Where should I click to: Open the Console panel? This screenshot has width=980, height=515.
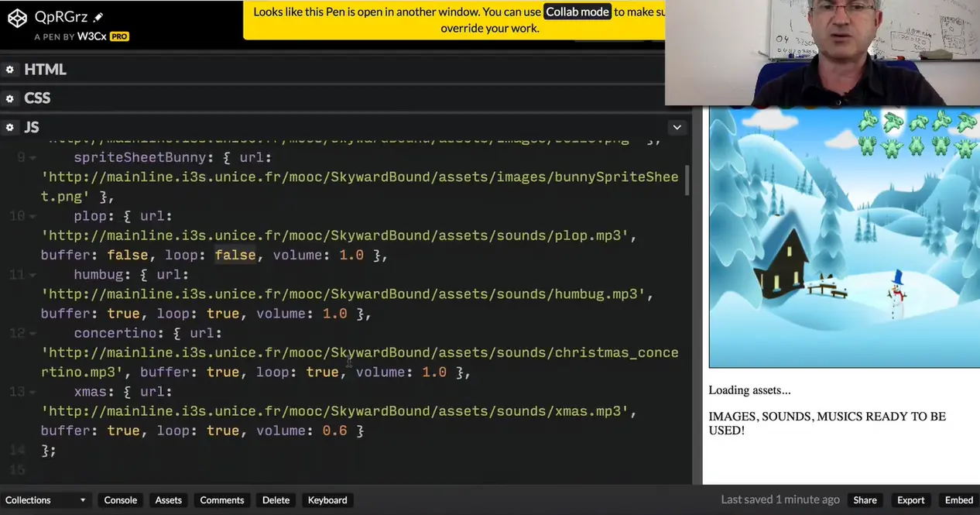pos(121,500)
